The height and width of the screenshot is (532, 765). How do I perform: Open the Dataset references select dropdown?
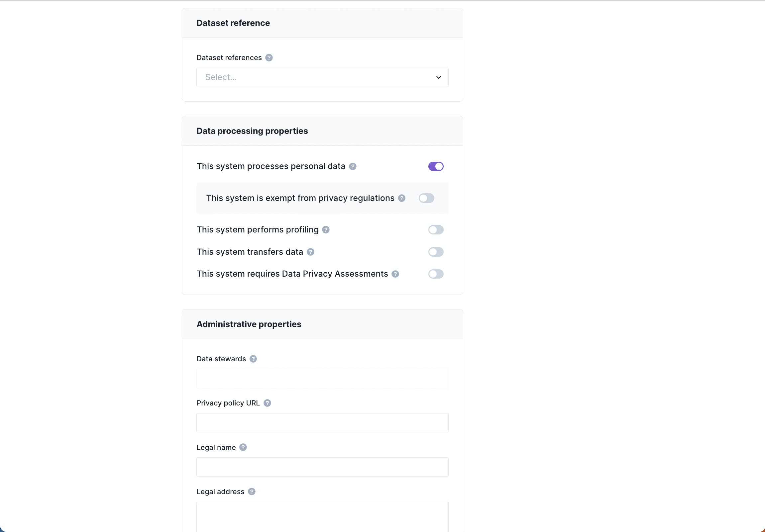322,78
